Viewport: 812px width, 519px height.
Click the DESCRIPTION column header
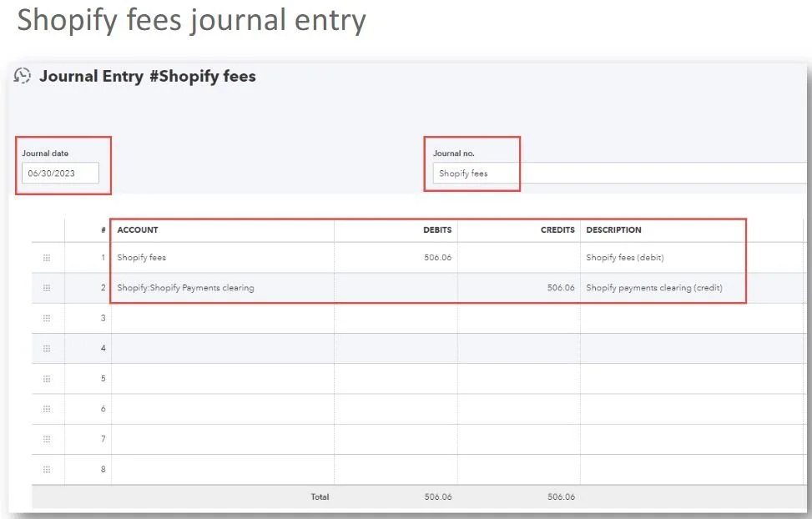613,230
